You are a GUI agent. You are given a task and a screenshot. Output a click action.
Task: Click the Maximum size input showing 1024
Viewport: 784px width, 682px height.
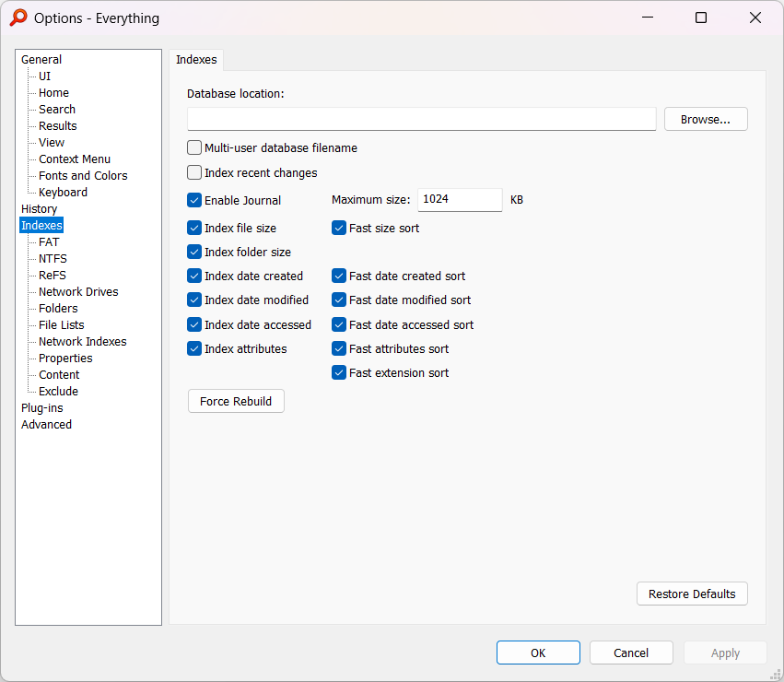[460, 200]
